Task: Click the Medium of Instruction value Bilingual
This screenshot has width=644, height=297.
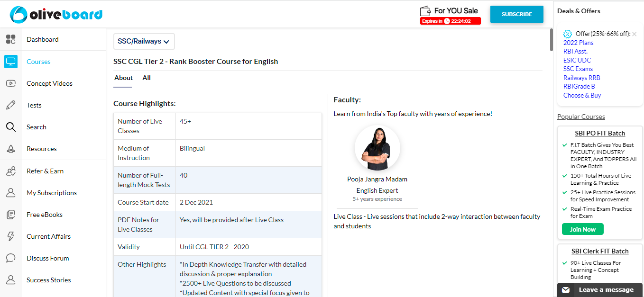Action: 192,148
